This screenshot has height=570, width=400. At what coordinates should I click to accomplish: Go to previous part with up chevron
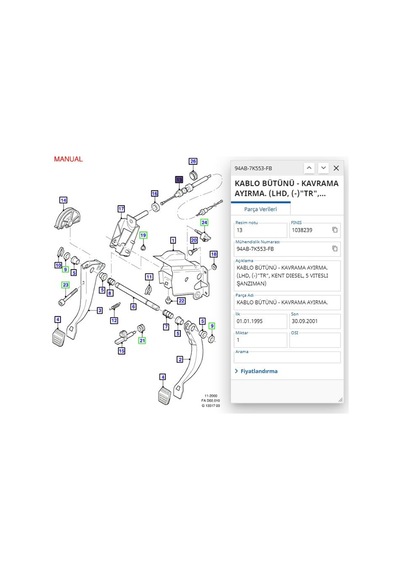pos(309,168)
